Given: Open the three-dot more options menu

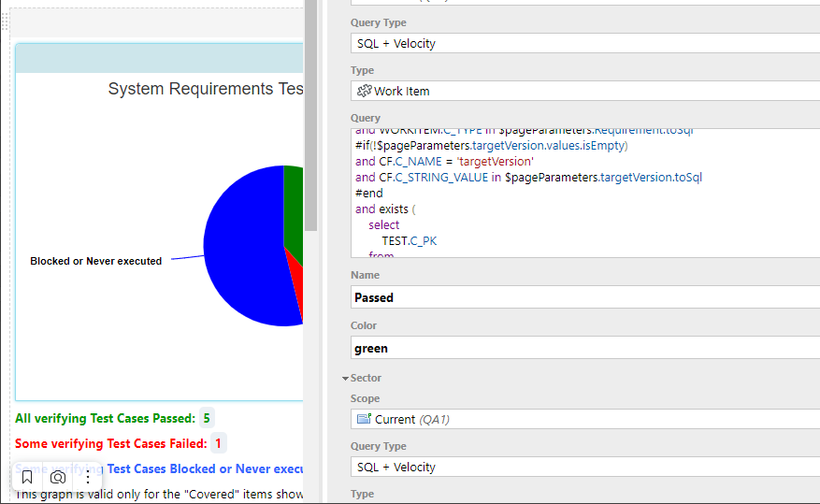Looking at the screenshot, I should [88, 477].
